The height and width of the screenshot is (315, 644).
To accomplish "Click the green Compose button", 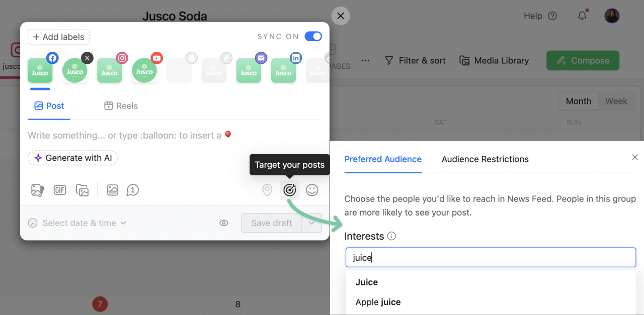I will pyautogui.click(x=583, y=60).
